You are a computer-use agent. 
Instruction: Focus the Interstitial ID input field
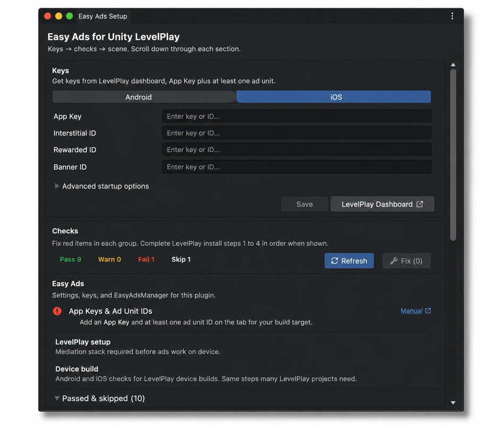click(296, 133)
